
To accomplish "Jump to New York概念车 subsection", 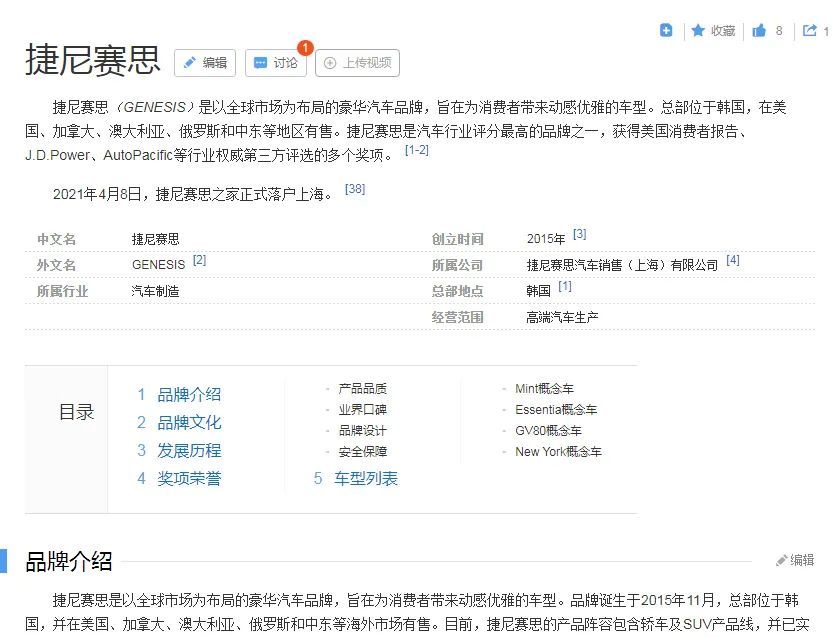I will [x=558, y=452].
